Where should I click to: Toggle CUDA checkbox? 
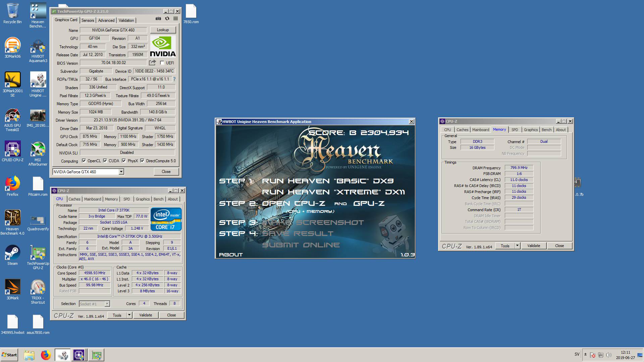pyautogui.click(x=105, y=161)
